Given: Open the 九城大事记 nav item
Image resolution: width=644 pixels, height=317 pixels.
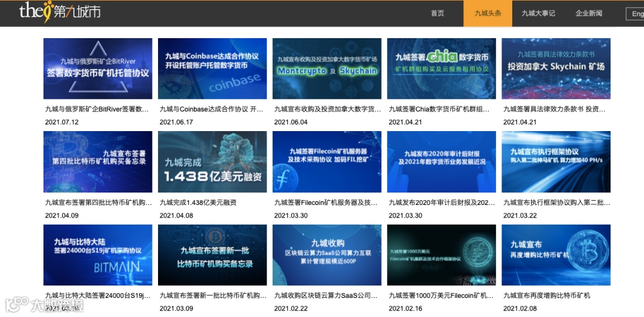Looking at the screenshot, I should coord(538,14).
